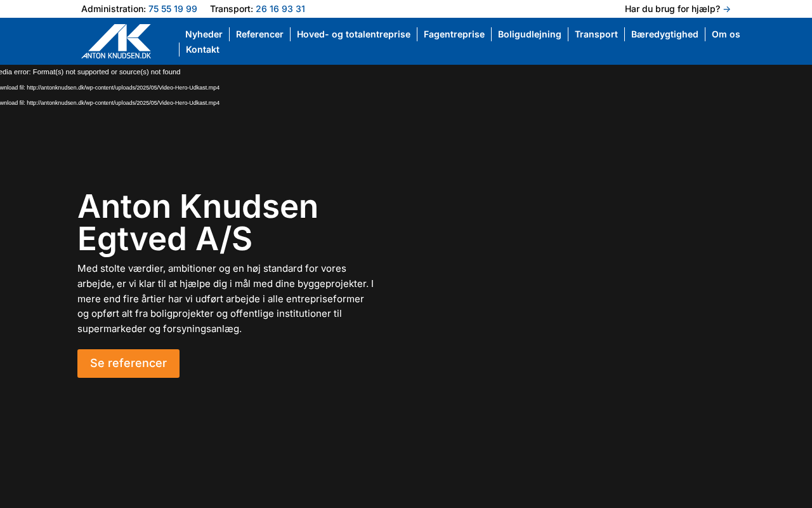This screenshot has width=812, height=508.
Task: Click the Anton Knudsen logo
Action: pos(116,41)
